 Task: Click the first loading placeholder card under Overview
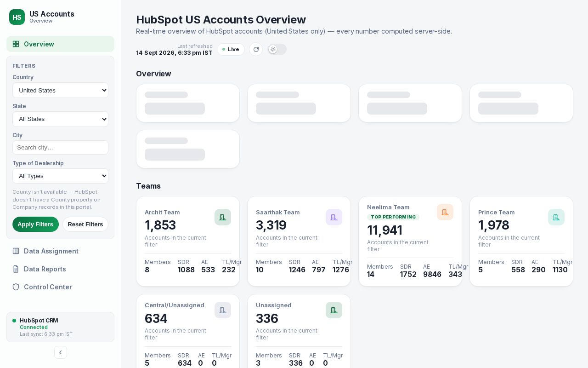pos(188,103)
